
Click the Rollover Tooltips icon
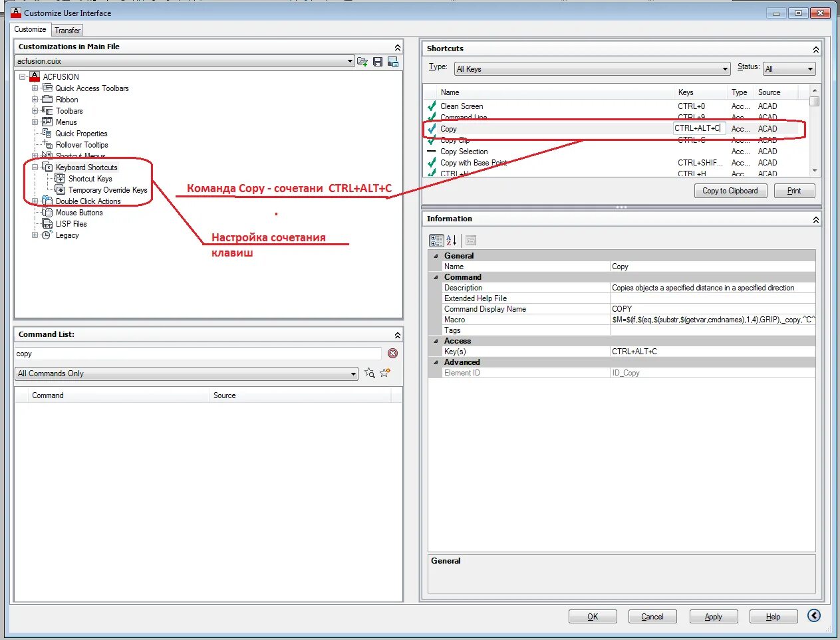47,144
